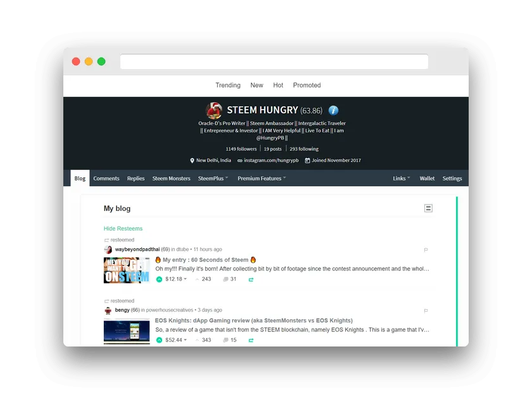View the 1149 followers list

241,149
